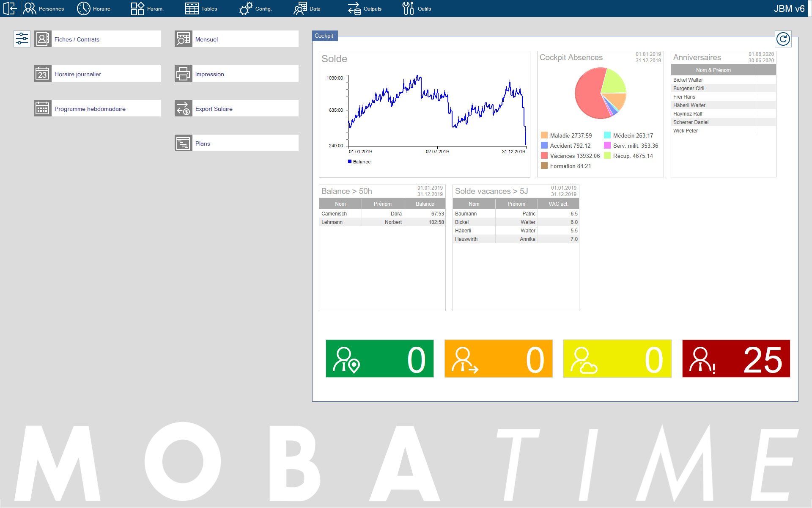Open the Outputs menu
This screenshot has width=812, height=508.
[365, 8]
